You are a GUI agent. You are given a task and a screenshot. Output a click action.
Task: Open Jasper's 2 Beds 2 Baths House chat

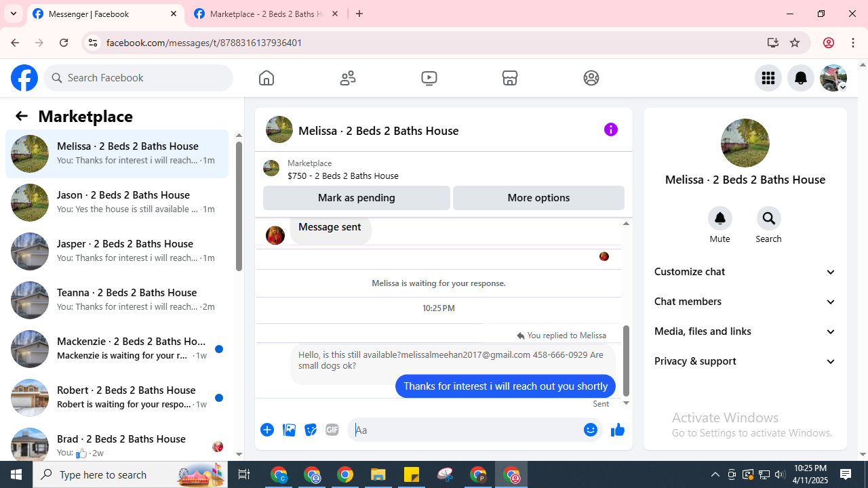pos(117,251)
